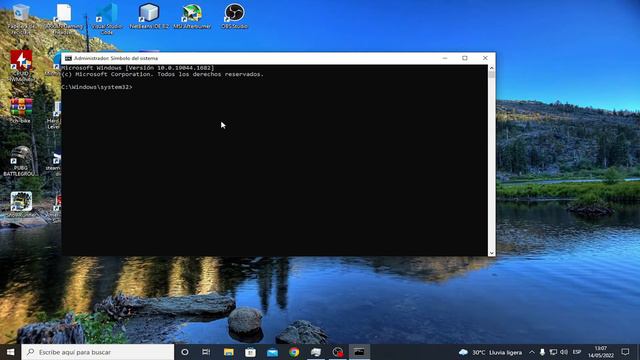
Task: Open the Windows Start menu
Action: [x=11, y=352]
